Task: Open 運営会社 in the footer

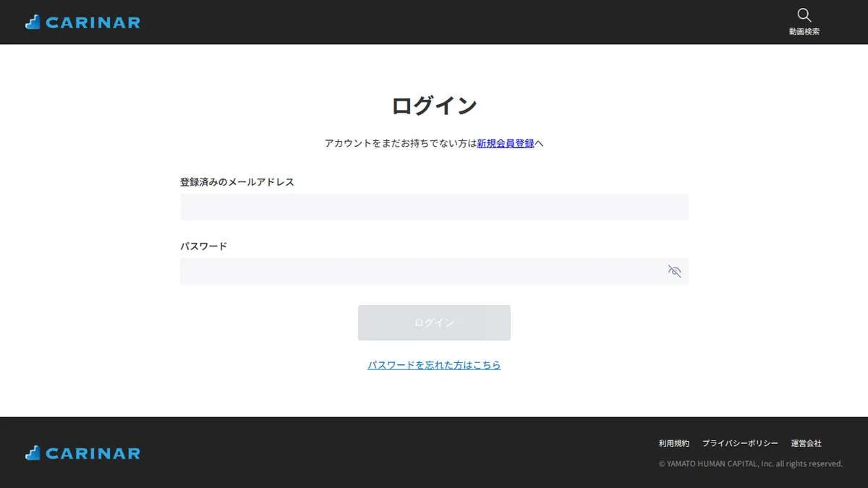Action: pyautogui.click(x=807, y=443)
